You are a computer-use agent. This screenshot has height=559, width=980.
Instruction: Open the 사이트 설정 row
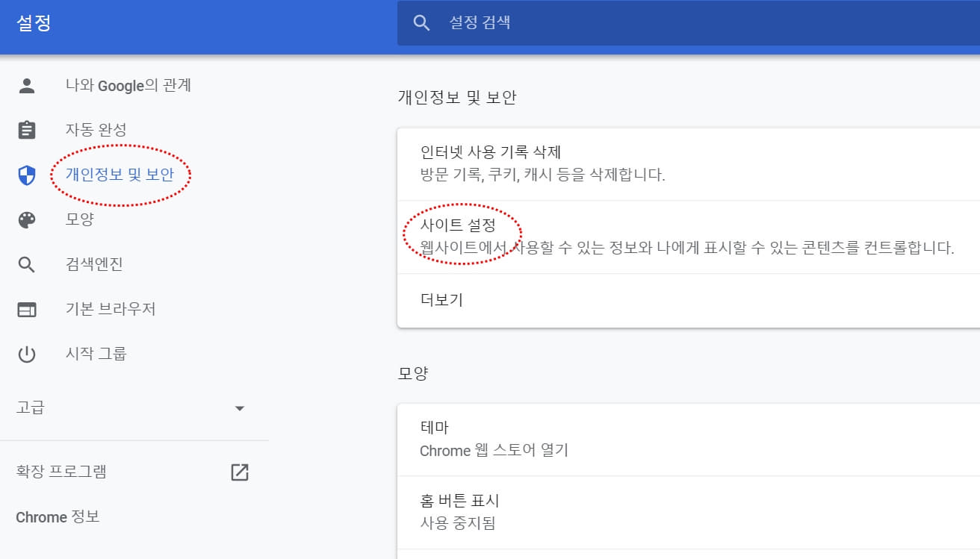click(x=689, y=237)
